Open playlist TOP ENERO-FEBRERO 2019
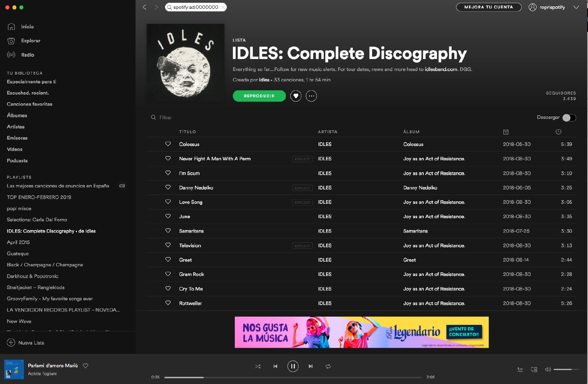588x384 pixels. pos(39,197)
